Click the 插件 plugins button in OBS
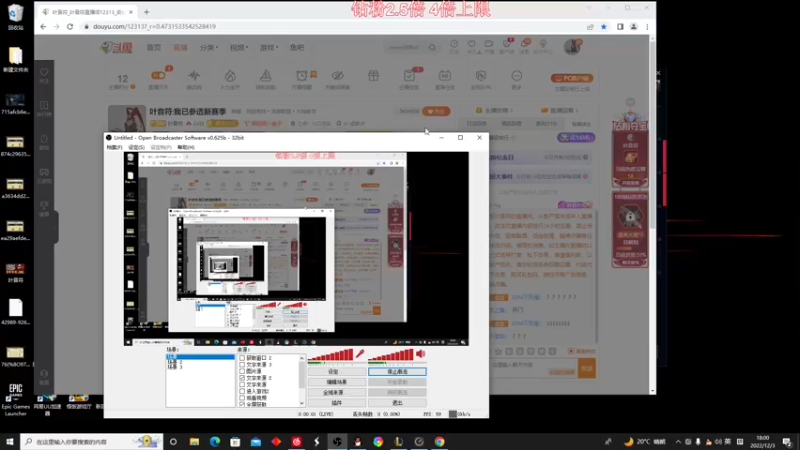 337,403
